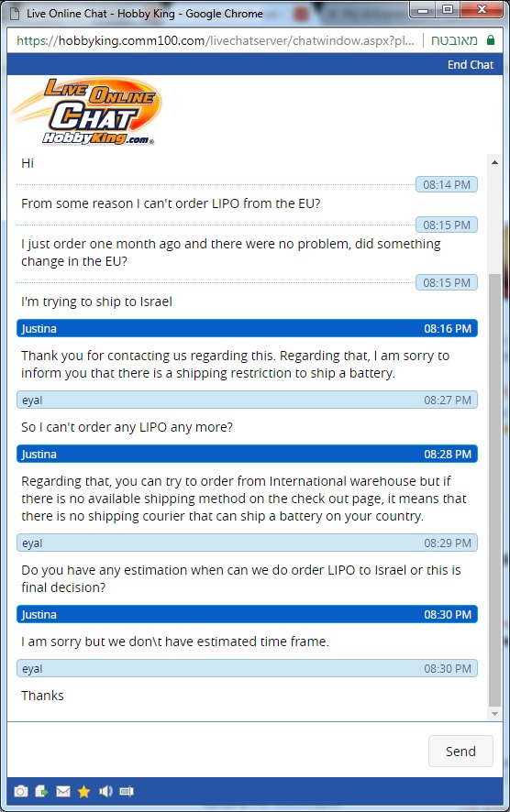
Task: Click the Live Online Chat HobbyKing logo
Action: pos(87,111)
